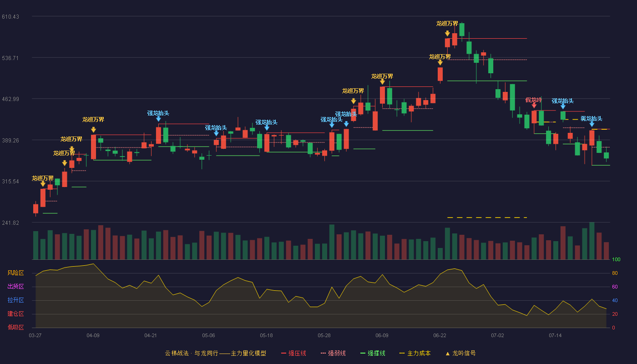This screenshot has height=364, width=637.
Task: Click the 610.43 price axis label
Action: (10, 17)
